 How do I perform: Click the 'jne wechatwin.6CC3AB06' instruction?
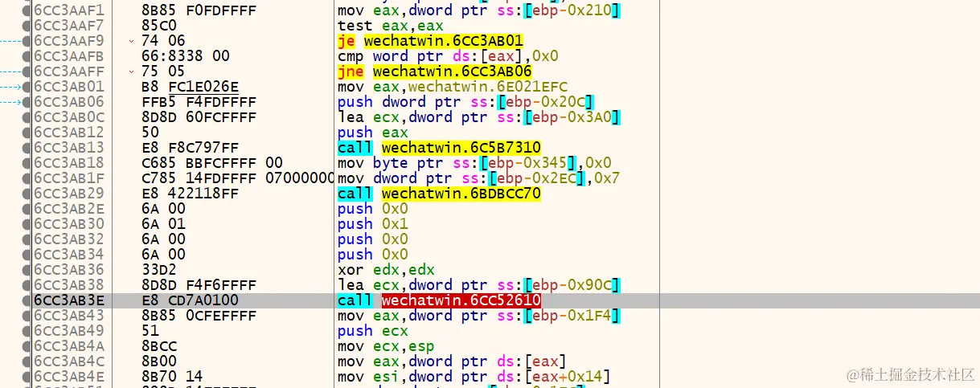[x=435, y=71]
